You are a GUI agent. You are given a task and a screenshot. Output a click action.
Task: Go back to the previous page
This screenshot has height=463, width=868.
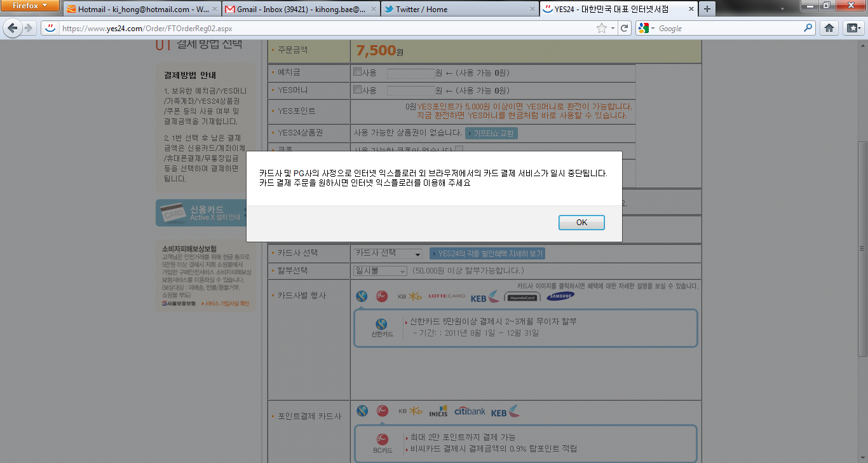(13, 28)
